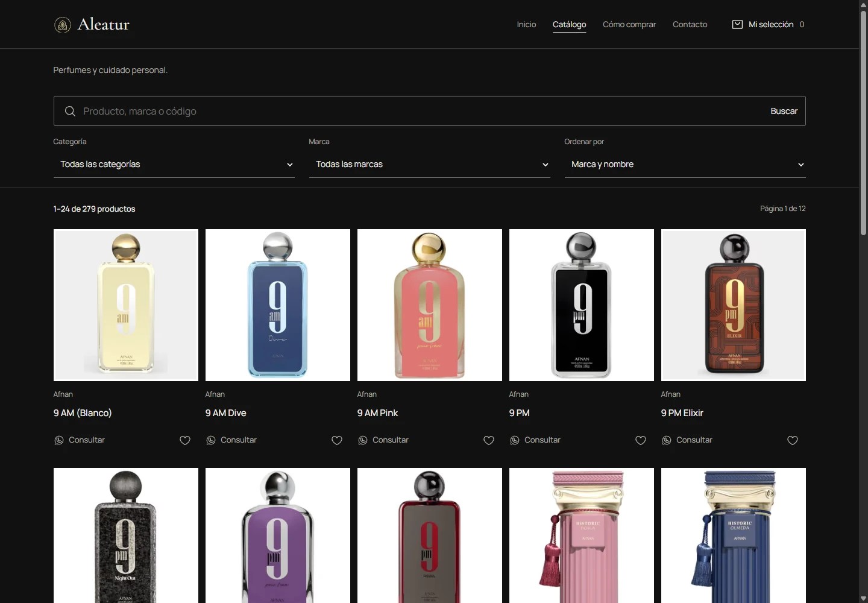
Task: Click WhatsApp icon for 9 PM
Action: pos(515,440)
